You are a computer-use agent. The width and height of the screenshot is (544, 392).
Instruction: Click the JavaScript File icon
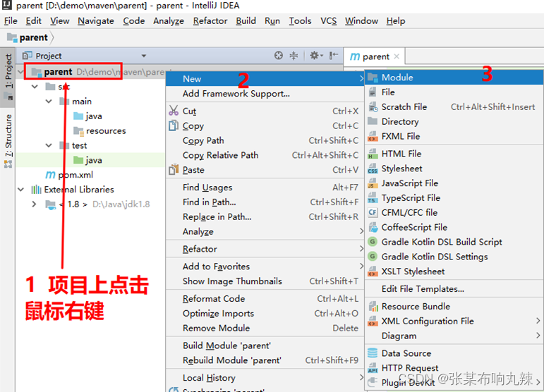point(373,183)
